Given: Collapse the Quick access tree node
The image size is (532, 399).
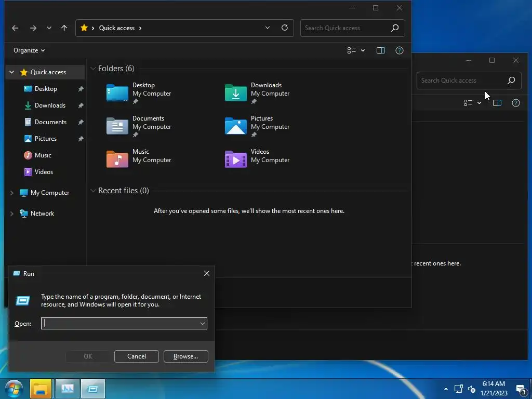Looking at the screenshot, I should [11, 72].
